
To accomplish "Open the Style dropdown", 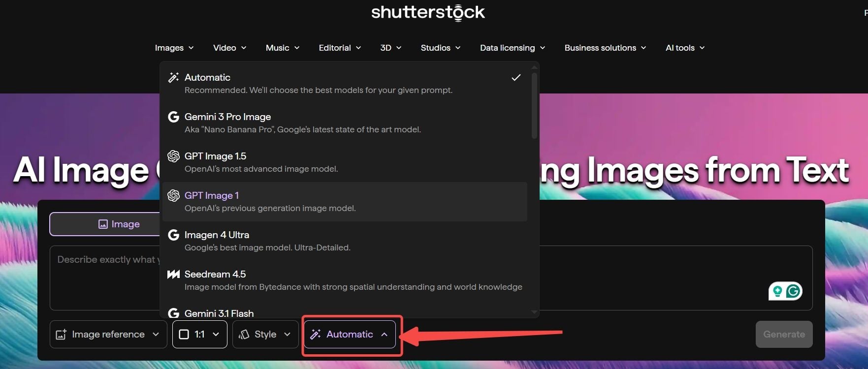I will click(265, 334).
